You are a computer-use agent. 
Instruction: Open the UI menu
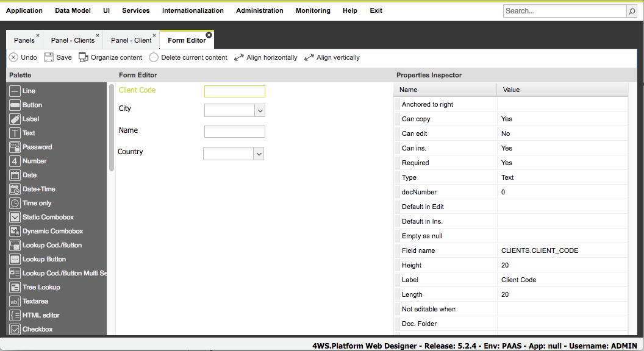point(106,11)
